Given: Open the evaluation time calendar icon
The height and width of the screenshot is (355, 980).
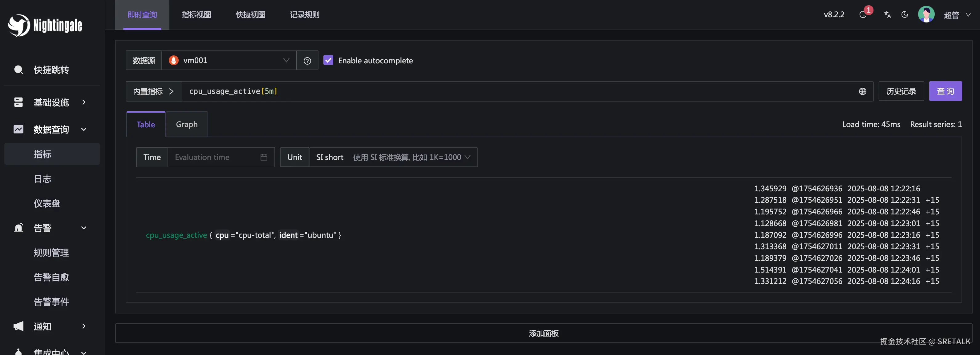Looking at the screenshot, I should pyautogui.click(x=264, y=157).
